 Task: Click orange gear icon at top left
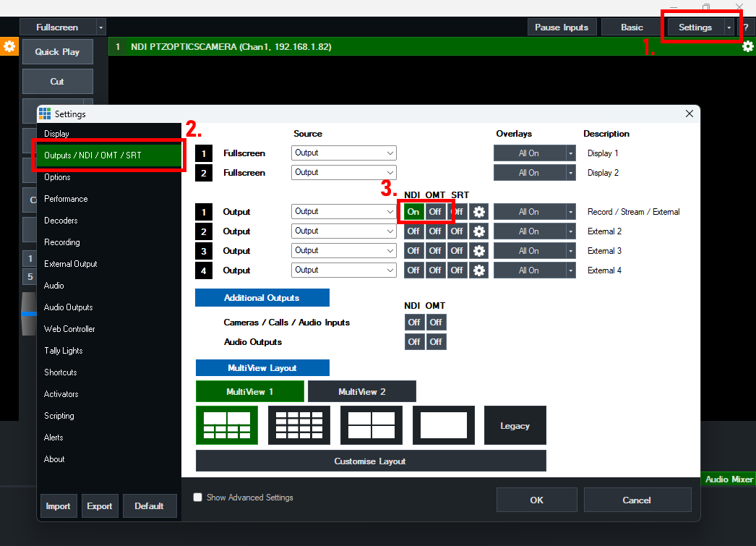coord(9,46)
